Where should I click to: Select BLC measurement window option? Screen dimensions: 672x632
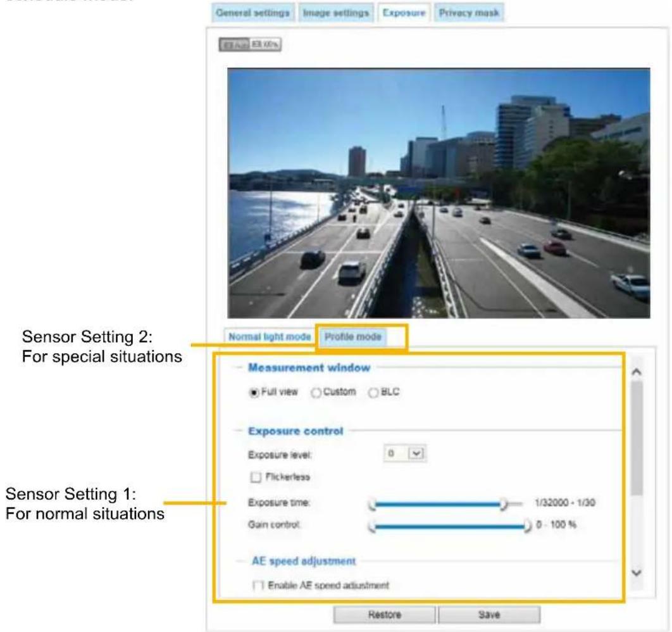373,393
